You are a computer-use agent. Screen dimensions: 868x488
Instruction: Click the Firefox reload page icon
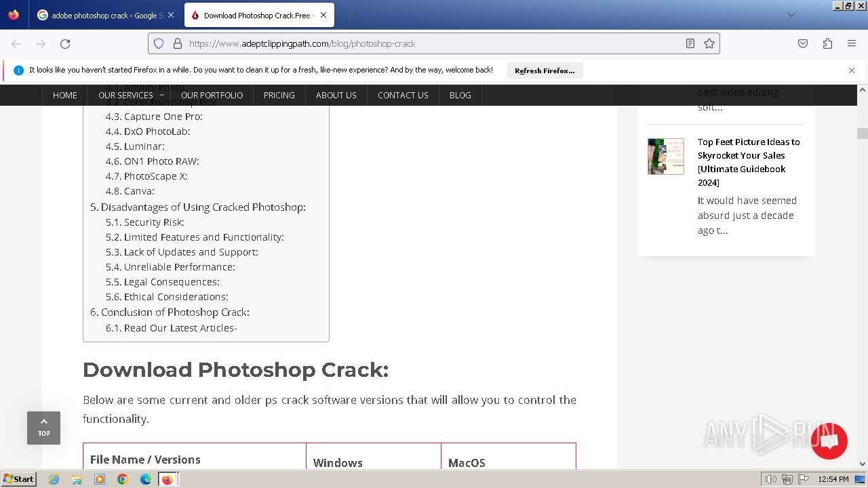pos(65,43)
